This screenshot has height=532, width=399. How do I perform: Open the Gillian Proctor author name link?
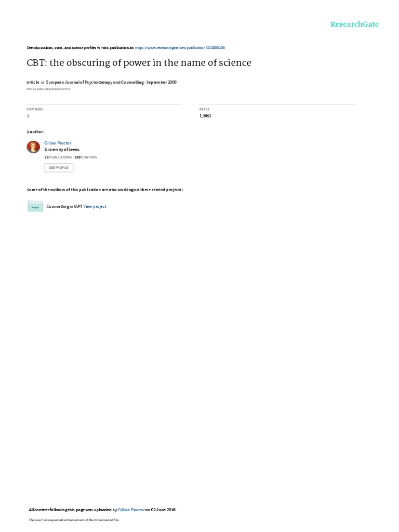pyautogui.click(x=58, y=143)
